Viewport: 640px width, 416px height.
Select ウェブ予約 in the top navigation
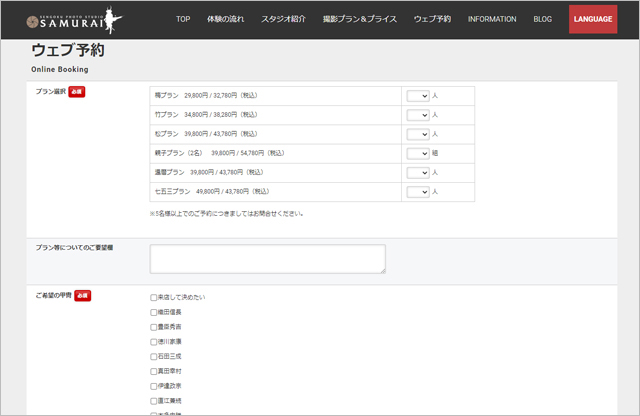(x=432, y=19)
